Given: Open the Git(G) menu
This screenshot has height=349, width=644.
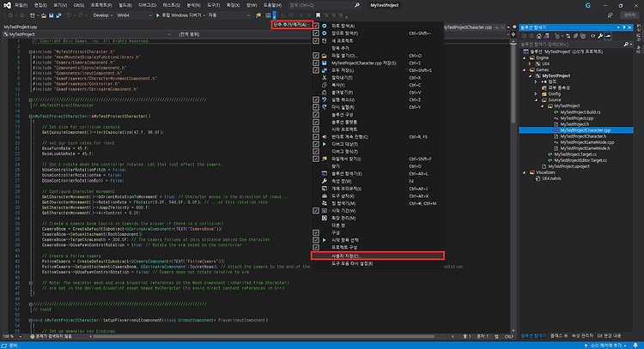Looking at the screenshot, I should pyautogui.click(x=78, y=5).
